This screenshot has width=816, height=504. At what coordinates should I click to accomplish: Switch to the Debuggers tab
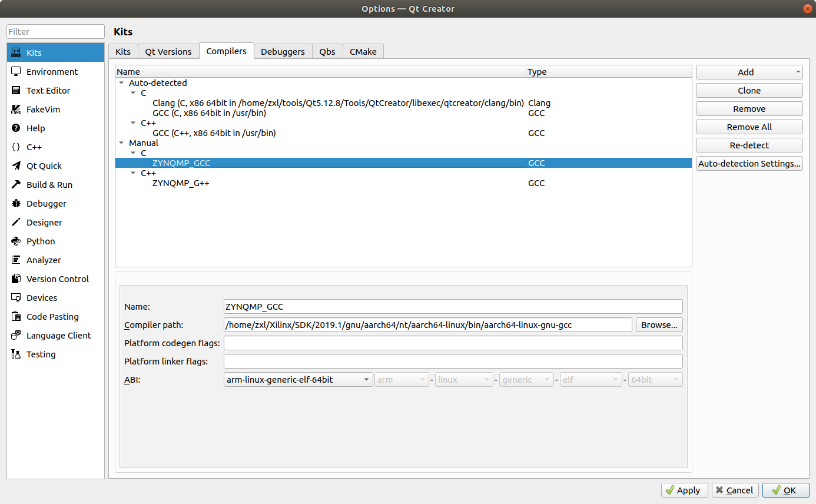point(283,51)
